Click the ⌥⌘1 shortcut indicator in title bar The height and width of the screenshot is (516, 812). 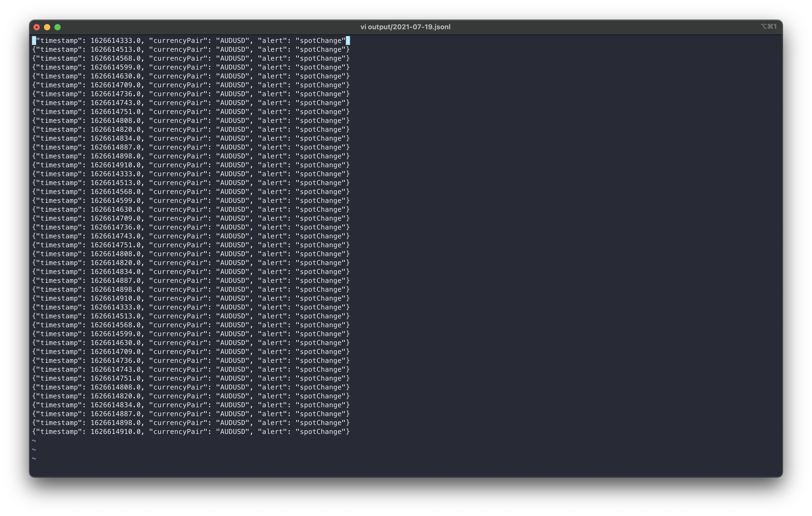(769, 27)
